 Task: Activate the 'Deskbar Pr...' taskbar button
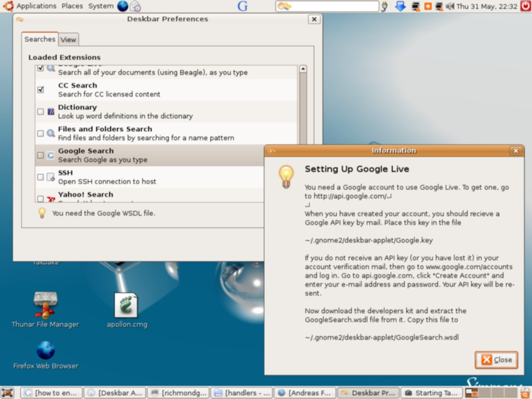pos(368,393)
